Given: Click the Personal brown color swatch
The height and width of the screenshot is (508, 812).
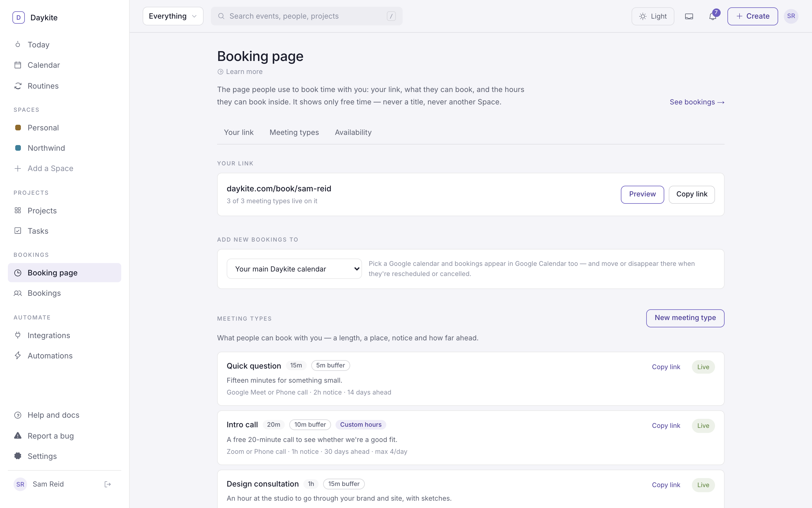Looking at the screenshot, I should click(18, 128).
